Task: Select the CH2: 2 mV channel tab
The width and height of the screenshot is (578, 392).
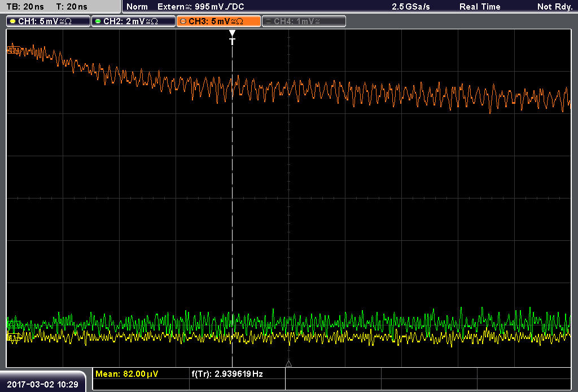Action: pyautogui.click(x=133, y=21)
